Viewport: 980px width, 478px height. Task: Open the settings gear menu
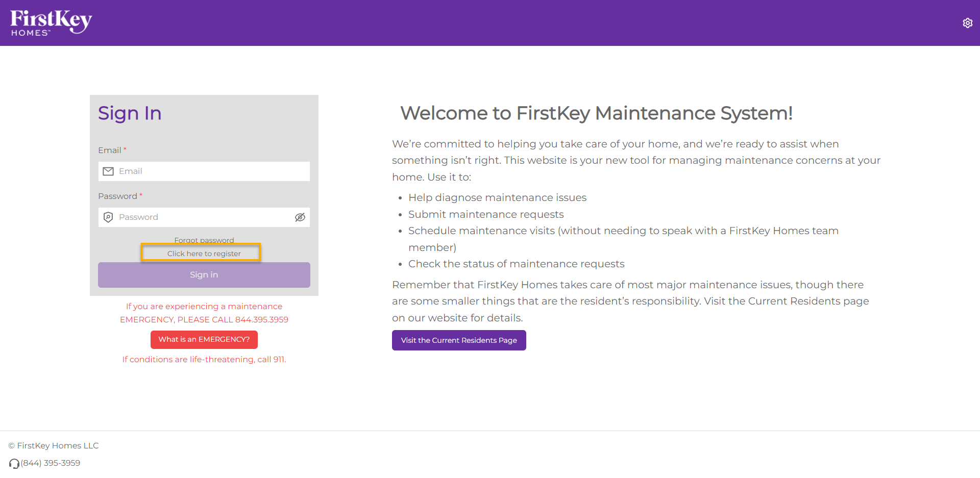[x=967, y=22]
